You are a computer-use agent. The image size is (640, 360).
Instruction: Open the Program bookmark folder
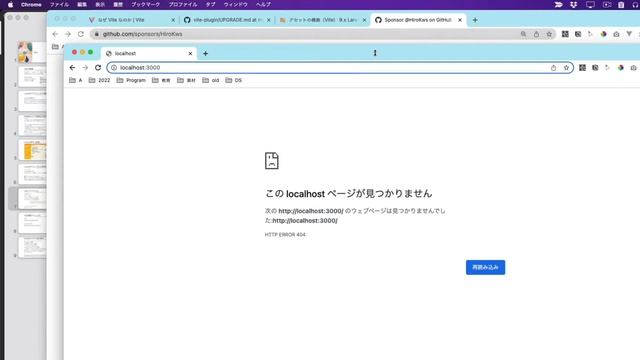click(131, 80)
